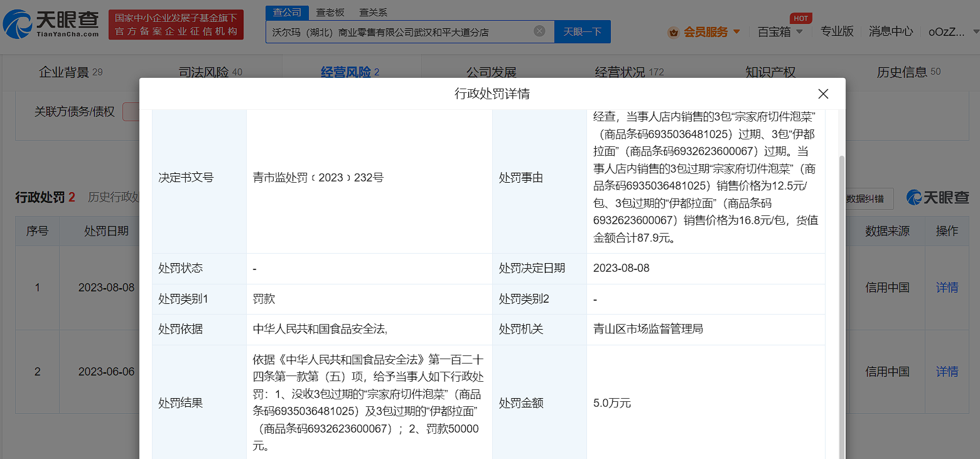
Task: Open 详情 for the 2023-06-06 penalty
Action: pyautogui.click(x=947, y=372)
